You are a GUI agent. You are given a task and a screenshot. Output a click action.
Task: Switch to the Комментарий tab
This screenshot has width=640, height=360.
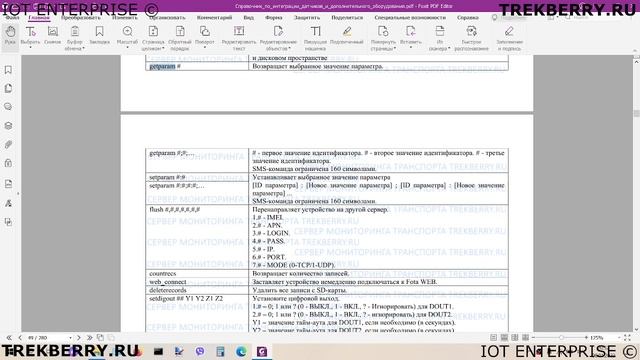tap(214, 18)
